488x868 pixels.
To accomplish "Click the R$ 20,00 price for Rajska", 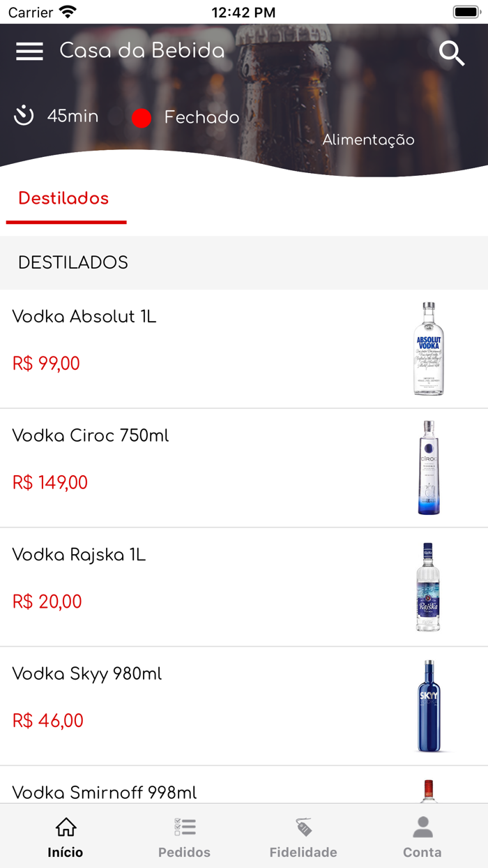I will coord(47,601).
